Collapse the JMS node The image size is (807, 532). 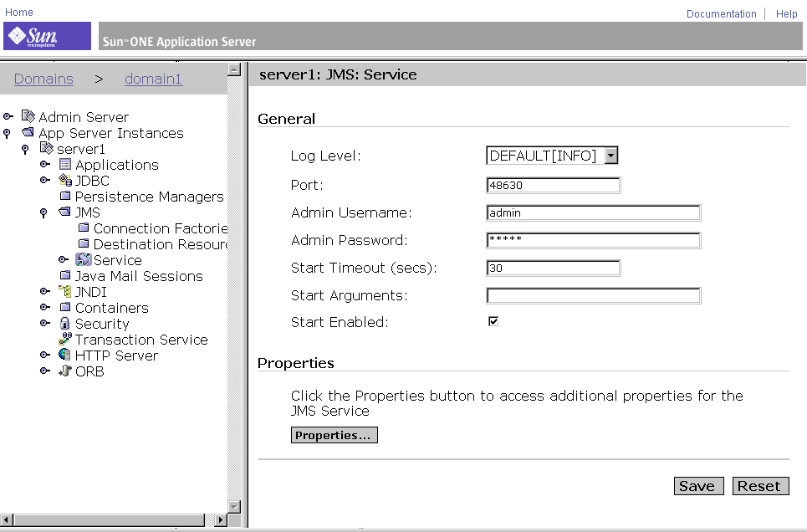coord(43,212)
